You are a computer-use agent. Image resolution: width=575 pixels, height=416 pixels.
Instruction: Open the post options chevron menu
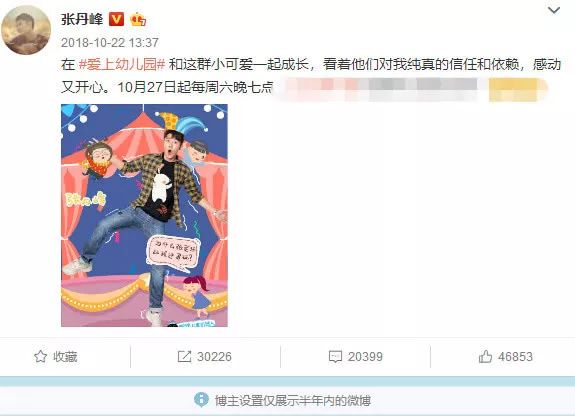click(x=554, y=10)
